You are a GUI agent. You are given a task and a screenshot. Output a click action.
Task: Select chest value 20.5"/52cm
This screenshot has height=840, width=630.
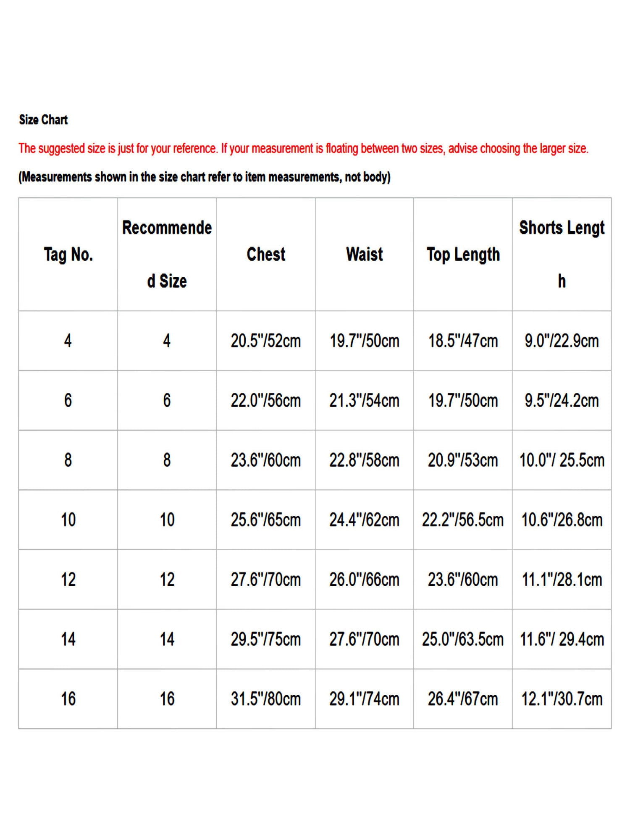point(266,341)
